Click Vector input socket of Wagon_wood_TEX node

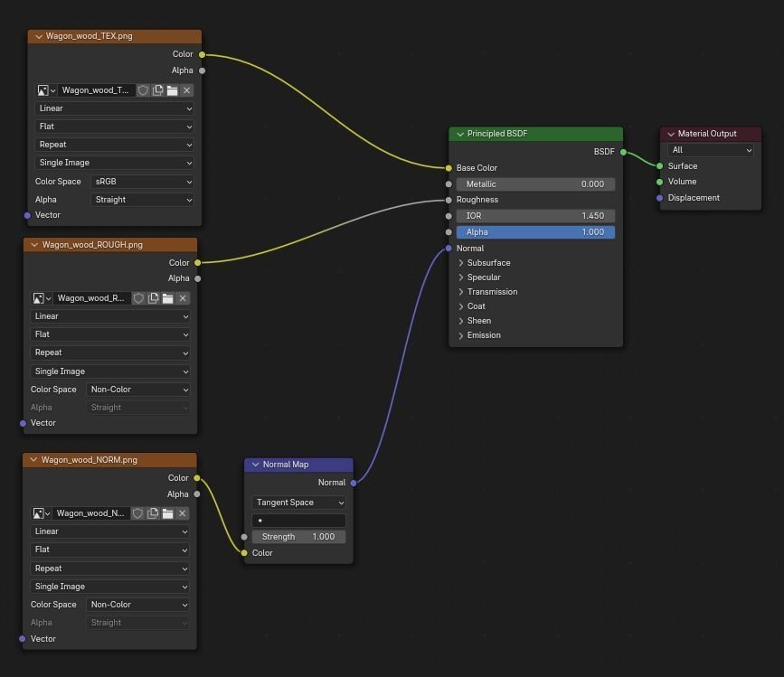(27, 215)
